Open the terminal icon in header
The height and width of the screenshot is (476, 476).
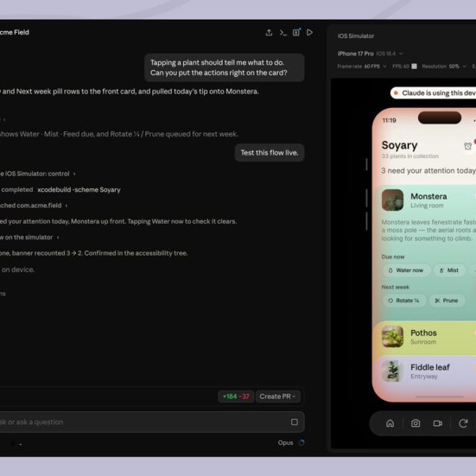[x=283, y=33]
